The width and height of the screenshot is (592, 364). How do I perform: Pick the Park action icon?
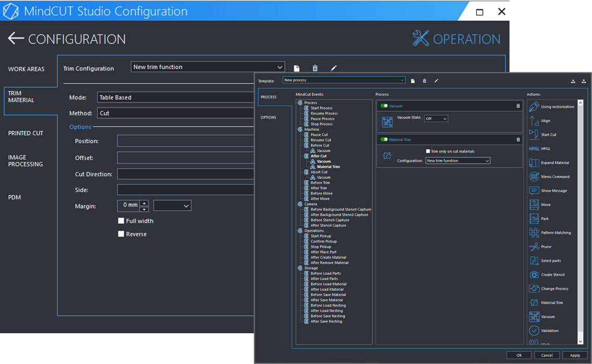coord(534,219)
